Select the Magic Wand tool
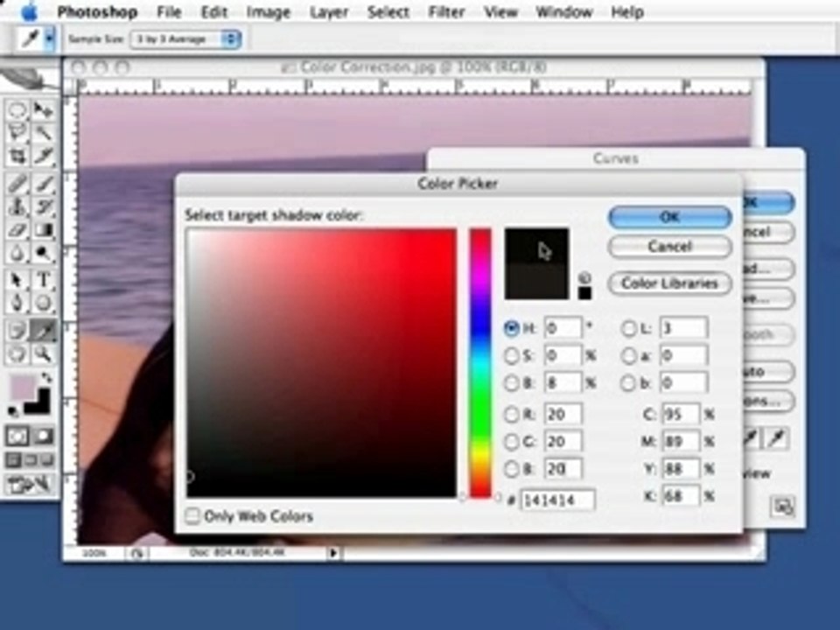 [x=43, y=133]
